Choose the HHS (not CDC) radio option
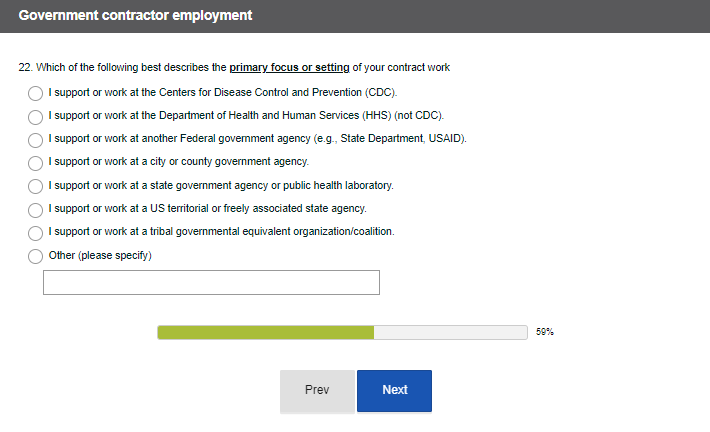 click(x=36, y=117)
